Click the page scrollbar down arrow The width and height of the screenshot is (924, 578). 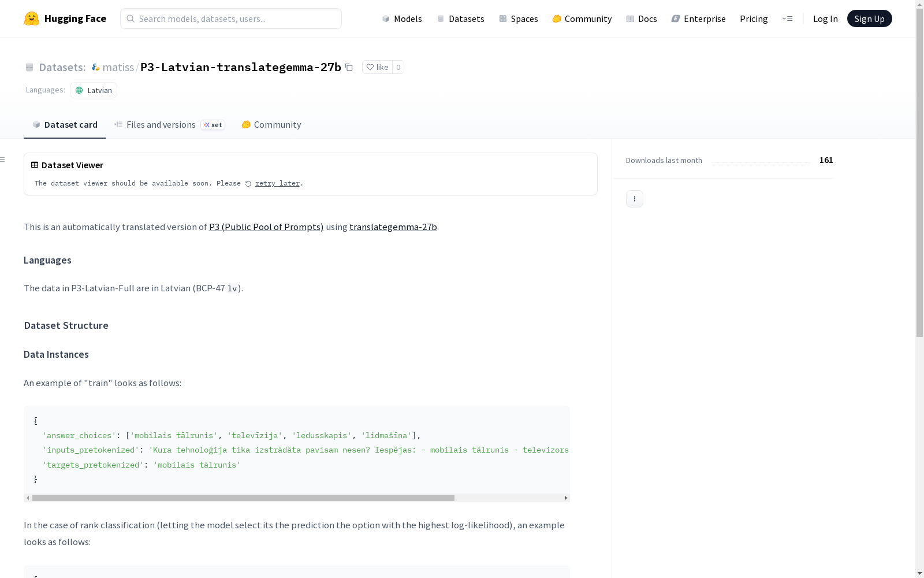coord(919,574)
